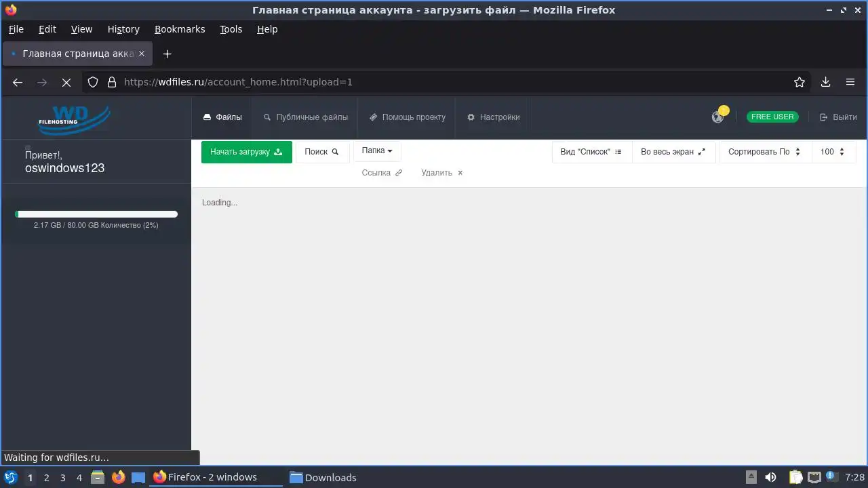This screenshot has width=868, height=488.
Task: Click the update notifier tray icon
Action: pyautogui.click(x=831, y=476)
